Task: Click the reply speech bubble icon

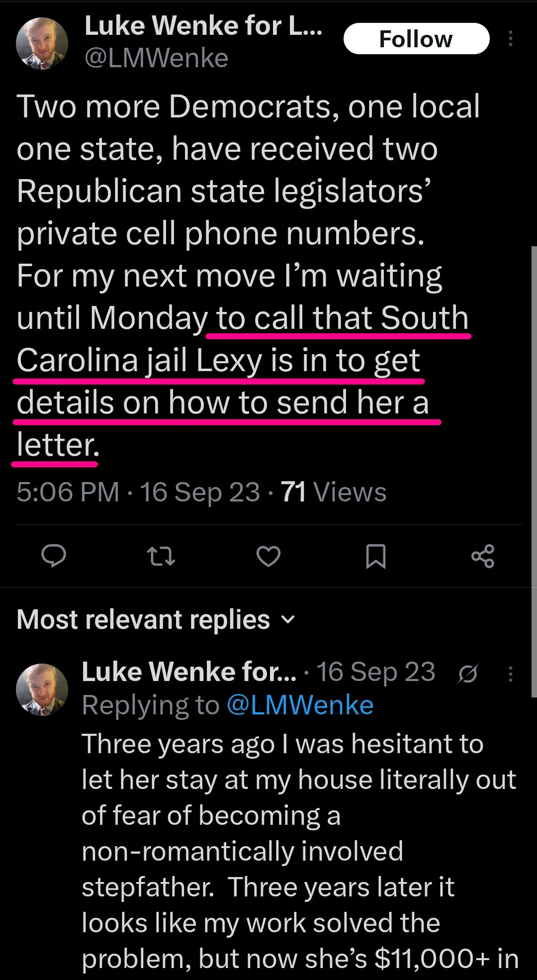Action: click(x=53, y=556)
